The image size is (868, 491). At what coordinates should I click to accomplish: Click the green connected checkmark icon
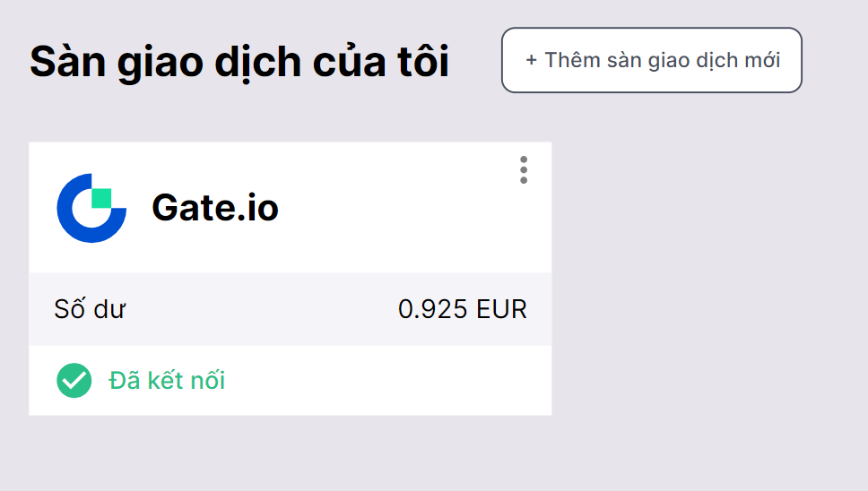(x=74, y=381)
